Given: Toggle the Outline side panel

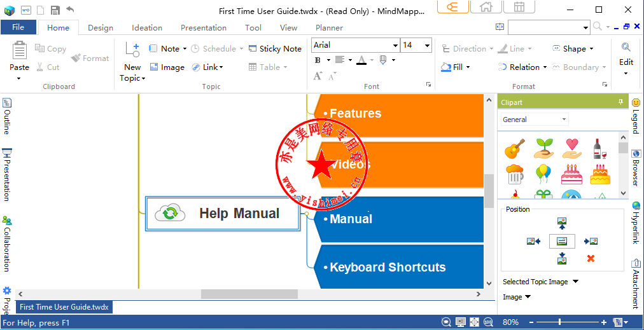Looking at the screenshot, I should pyautogui.click(x=7, y=116).
